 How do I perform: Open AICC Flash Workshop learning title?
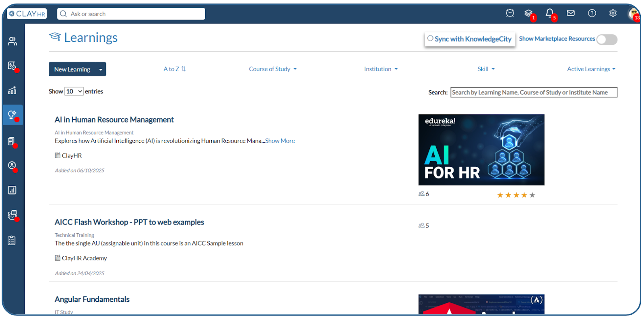(129, 222)
